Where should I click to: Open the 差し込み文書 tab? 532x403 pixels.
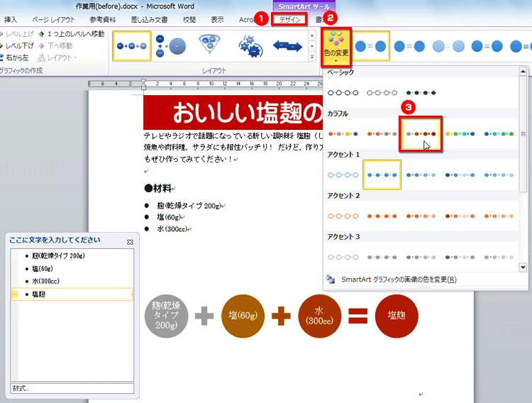tap(149, 20)
